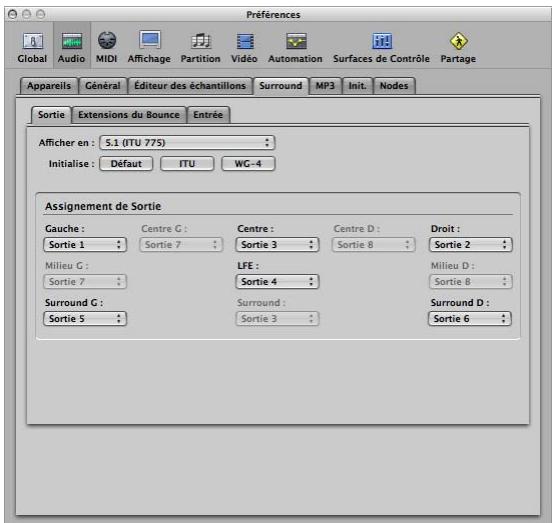Screen dimensions: 554x523
Task: Open the Surround G output dropdown
Action: pyautogui.click(x=85, y=319)
